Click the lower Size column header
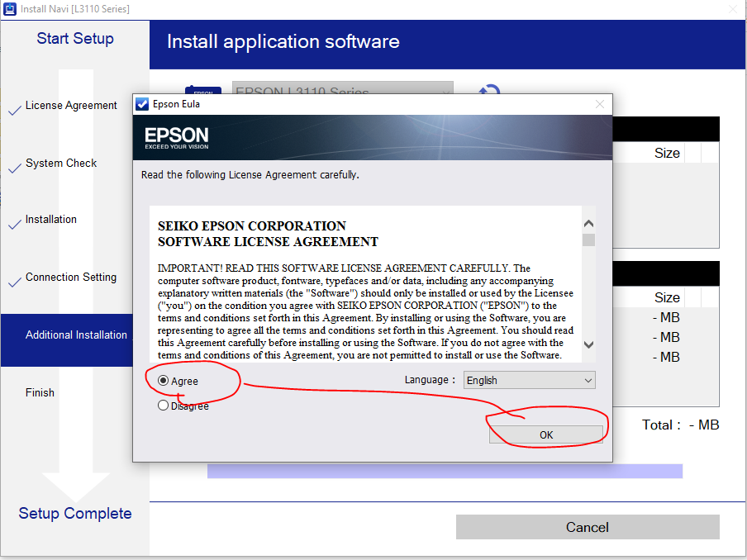 tap(667, 297)
